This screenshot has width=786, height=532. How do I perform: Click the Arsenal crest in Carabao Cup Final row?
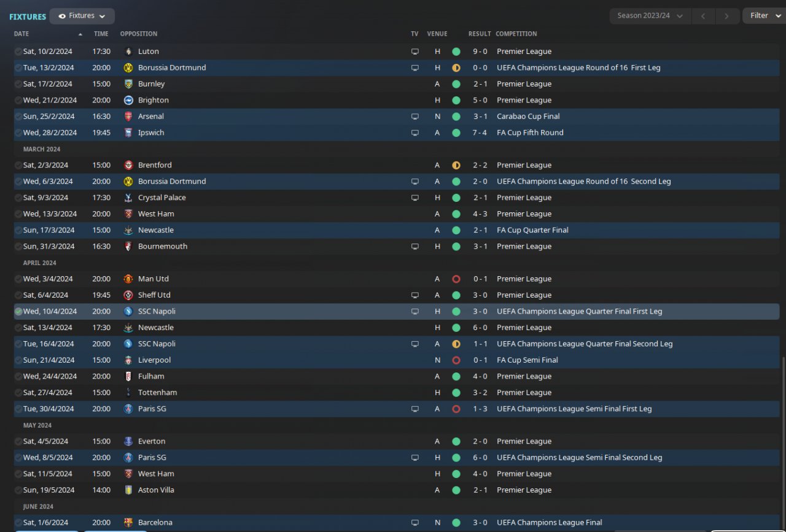coord(128,117)
